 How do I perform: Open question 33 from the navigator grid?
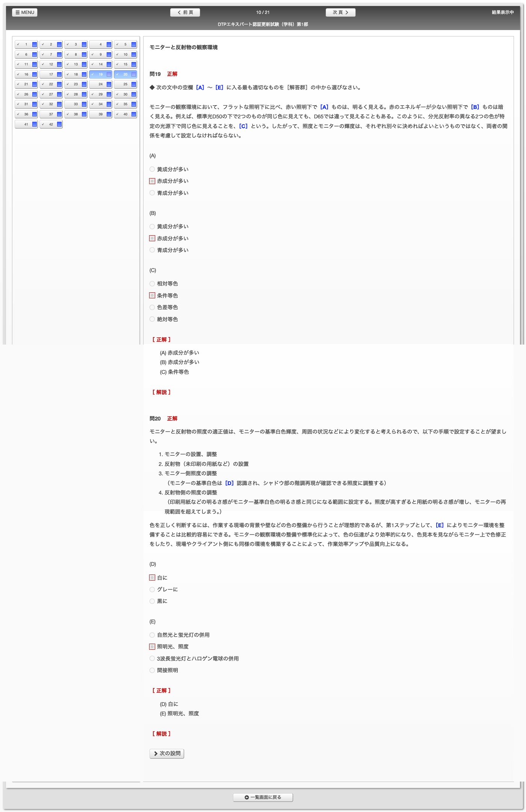tap(74, 104)
